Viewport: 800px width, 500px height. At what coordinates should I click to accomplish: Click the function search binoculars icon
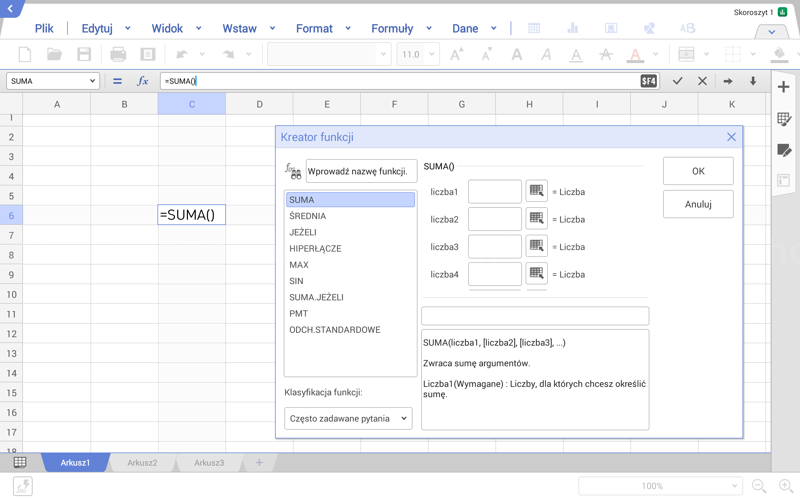pyautogui.click(x=293, y=172)
